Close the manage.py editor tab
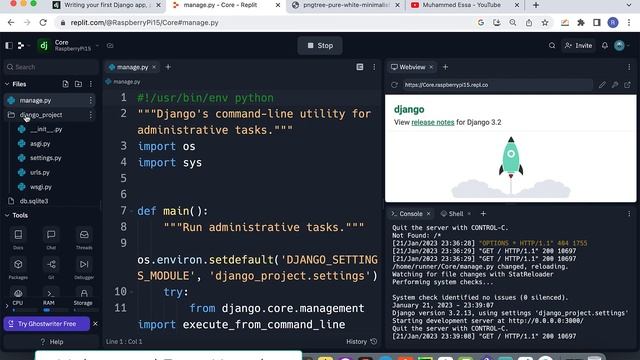This screenshot has width=640, height=360. 154,67
